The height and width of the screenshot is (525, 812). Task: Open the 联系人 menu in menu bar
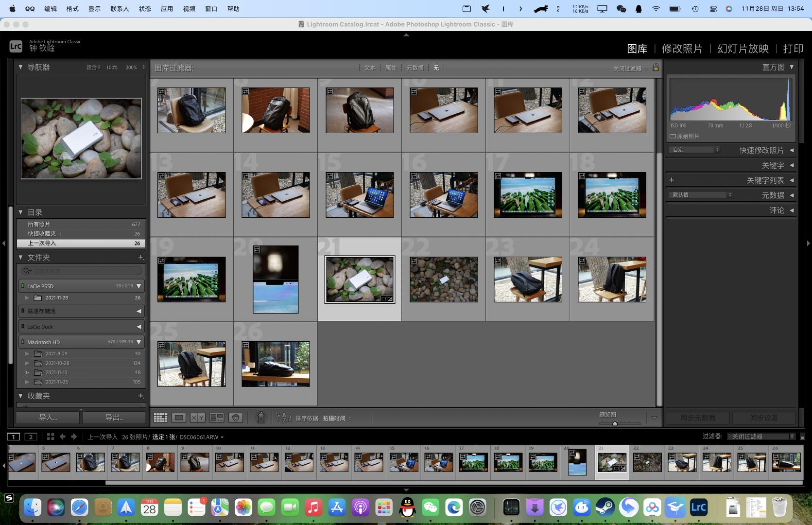coord(120,9)
